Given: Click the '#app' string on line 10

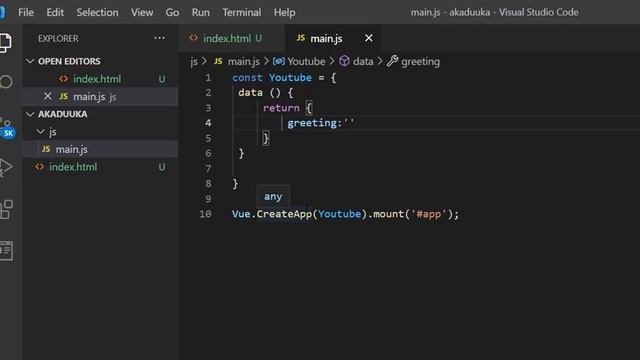Looking at the screenshot, I should pos(429,213).
